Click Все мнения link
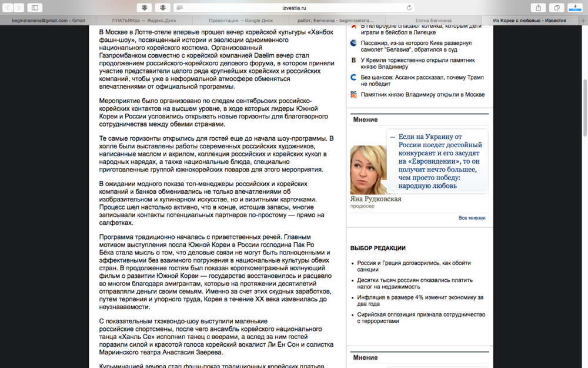588x368 pixels. [x=472, y=218]
